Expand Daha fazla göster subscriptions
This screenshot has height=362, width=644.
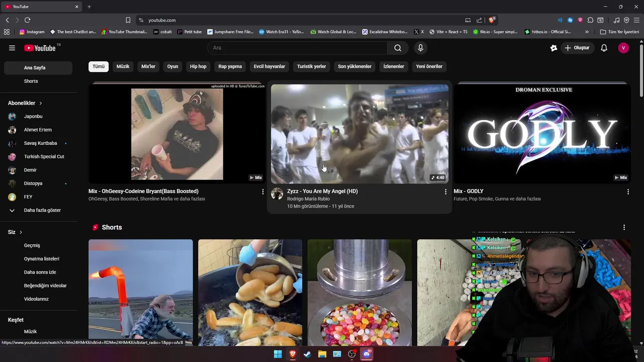(38, 210)
